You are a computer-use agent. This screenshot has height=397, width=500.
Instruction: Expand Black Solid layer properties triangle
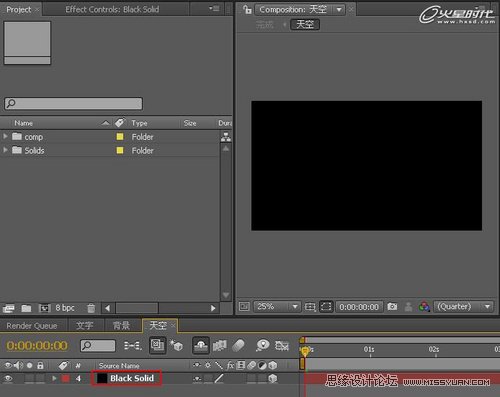[54, 378]
